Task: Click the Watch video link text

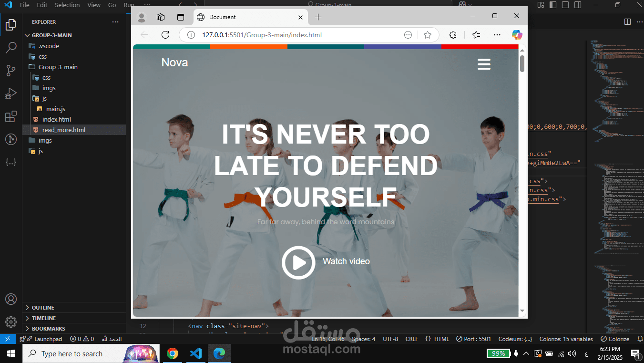Action: click(x=346, y=261)
